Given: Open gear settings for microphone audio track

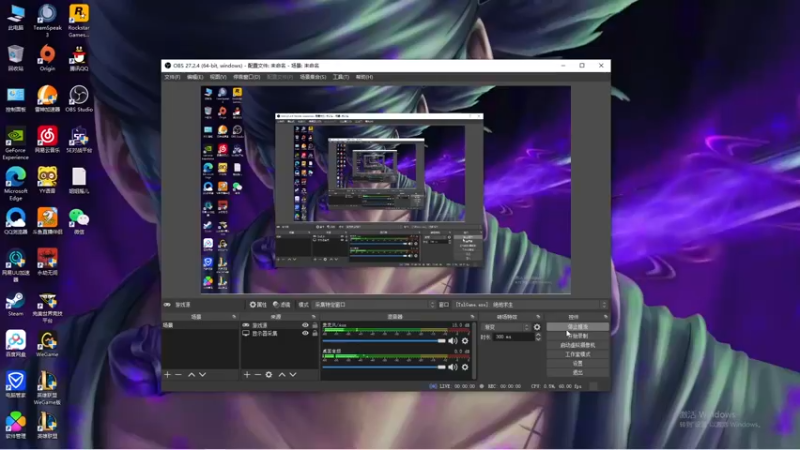Looking at the screenshot, I should point(465,341).
